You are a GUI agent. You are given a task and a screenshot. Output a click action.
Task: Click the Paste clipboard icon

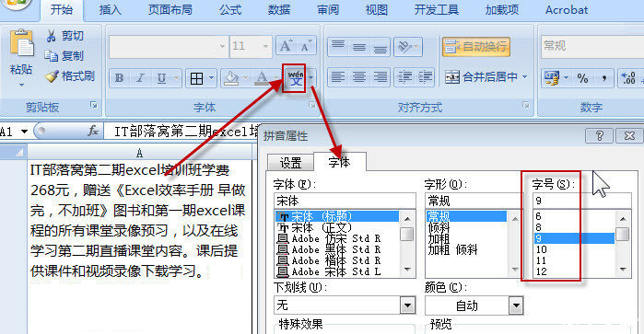(22, 43)
